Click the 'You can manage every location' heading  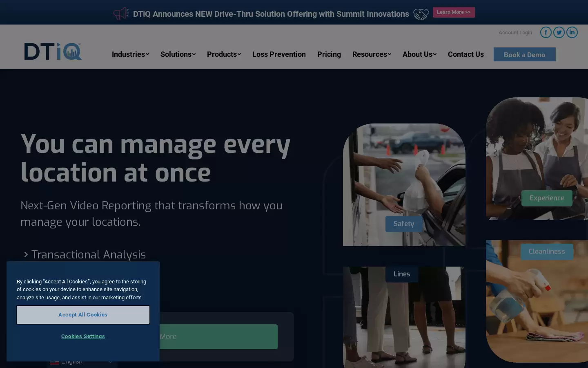point(156,158)
